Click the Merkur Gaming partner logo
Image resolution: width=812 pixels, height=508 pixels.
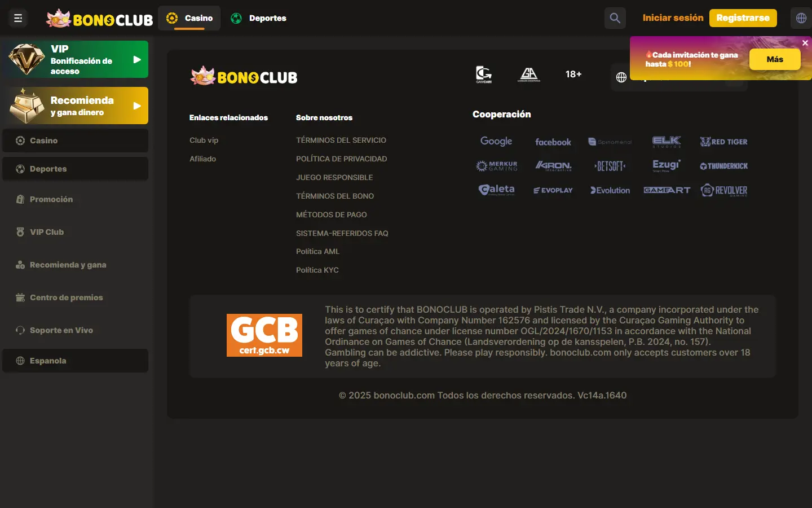click(x=496, y=166)
